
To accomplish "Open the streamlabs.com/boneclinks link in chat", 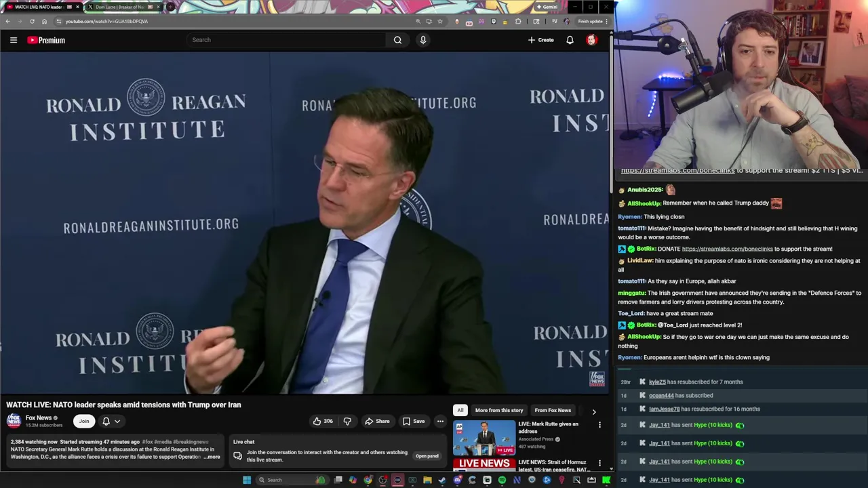I will click(727, 249).
